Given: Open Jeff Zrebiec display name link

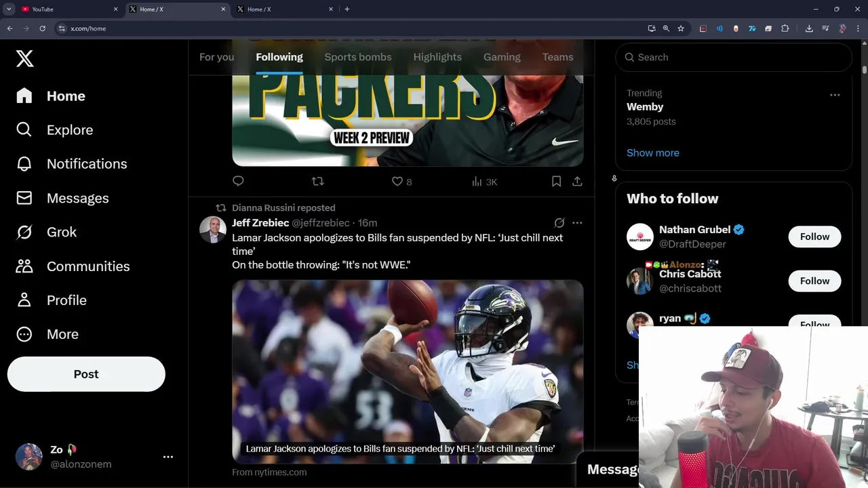Looking at the screenshot, I should (x=260, y=223).
